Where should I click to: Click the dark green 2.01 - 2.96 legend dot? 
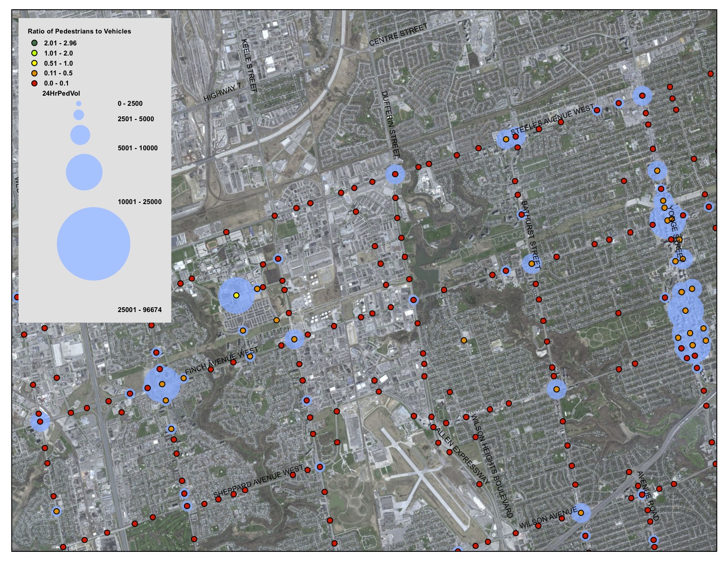point(34,43)
